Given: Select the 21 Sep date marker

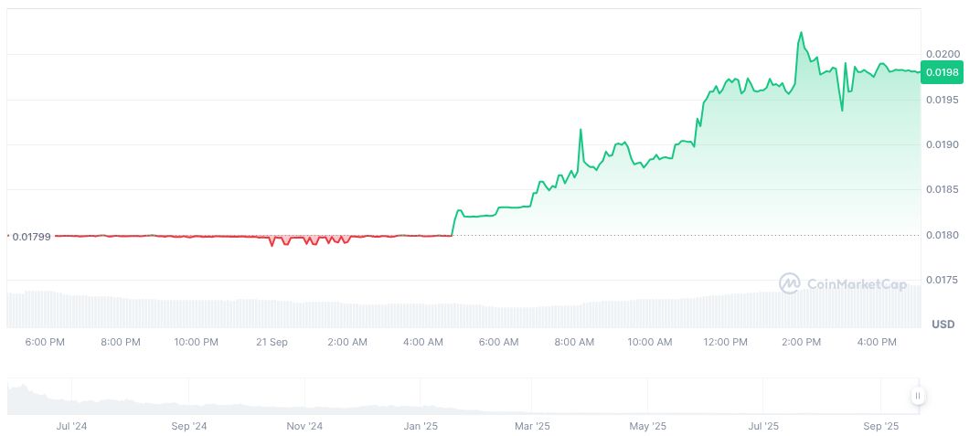Looking at the screenshot, I should (272, 342).
